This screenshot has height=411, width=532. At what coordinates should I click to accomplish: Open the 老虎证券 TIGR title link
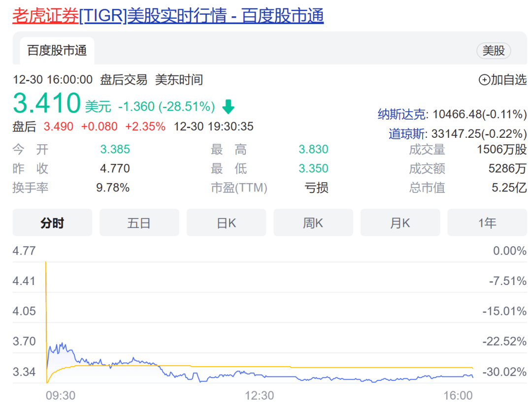coord(167,16)
